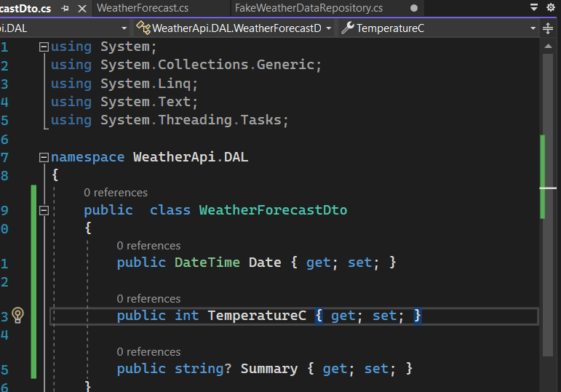This screenshot has height=392, width=561.
Task: Click the unsaved dot on FakeWeatherDataRepository.cs tab
Action: pos(414,8)
